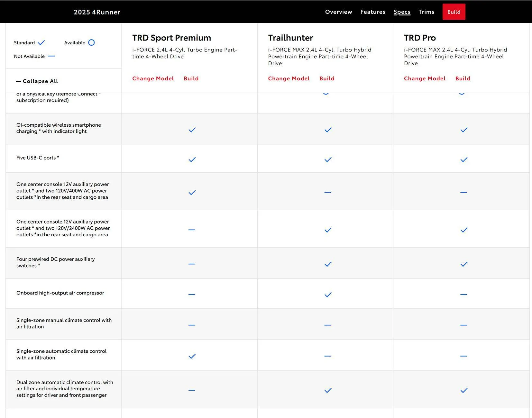Click the Standard checkmark legend icon
The height and width of the screenshot is (418, 532).
pos(41,43)
